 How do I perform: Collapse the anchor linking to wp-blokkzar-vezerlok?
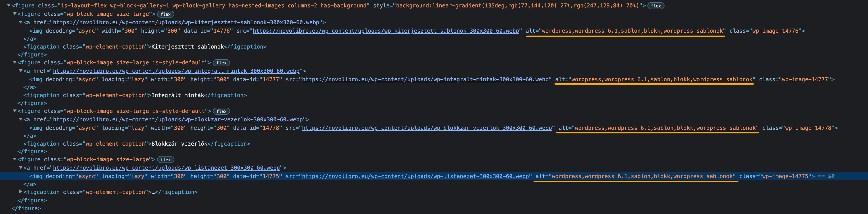pyautogui.click(x=21, y=119)
